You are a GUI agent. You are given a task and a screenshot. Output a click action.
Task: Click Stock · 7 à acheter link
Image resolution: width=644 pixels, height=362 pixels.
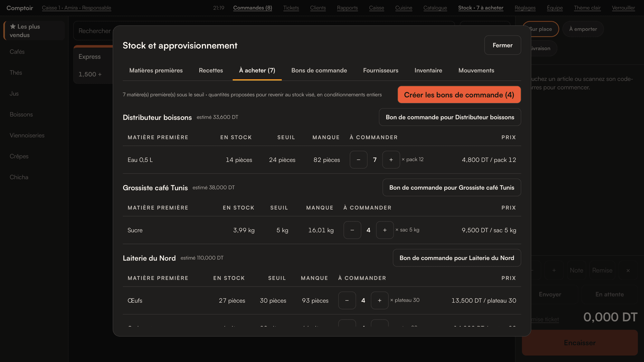click(x=480, y=8)
